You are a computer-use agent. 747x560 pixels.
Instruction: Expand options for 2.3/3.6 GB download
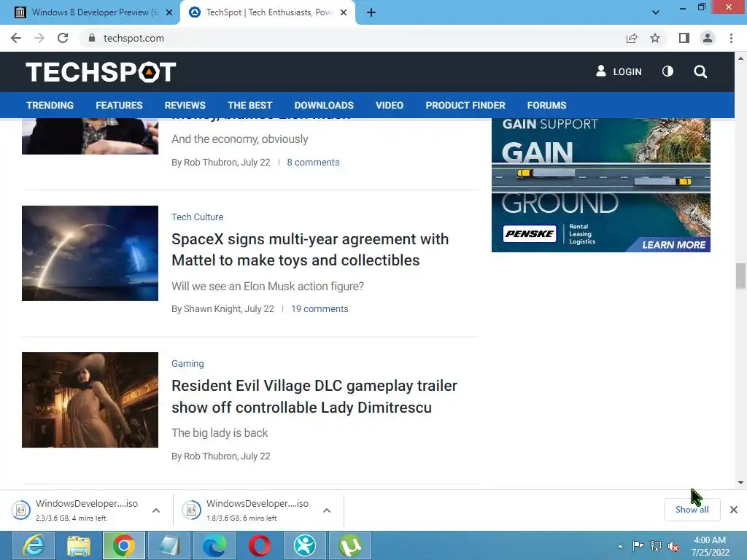click(156, 510)
